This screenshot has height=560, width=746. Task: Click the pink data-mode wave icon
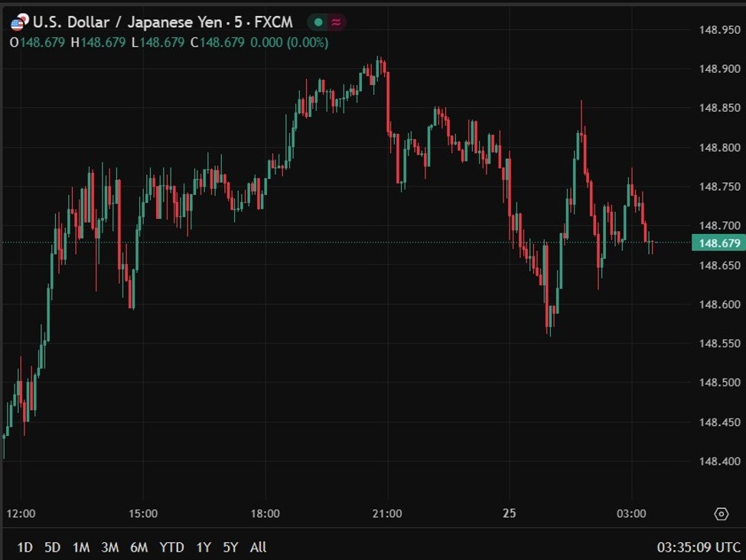pos(336,22)
